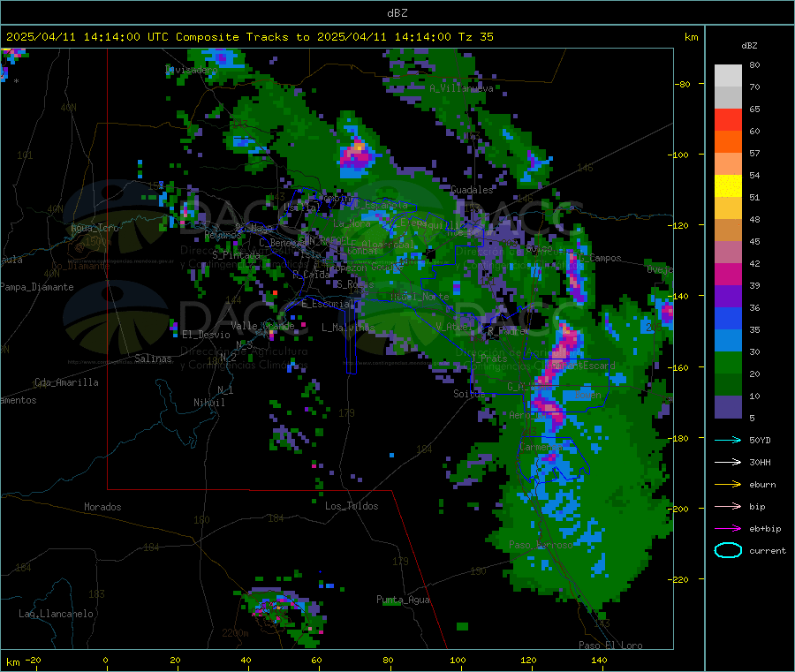The image size is (795, 672).
Task: Click the 'El_Desvio' place label
Action: coord(206,335)
